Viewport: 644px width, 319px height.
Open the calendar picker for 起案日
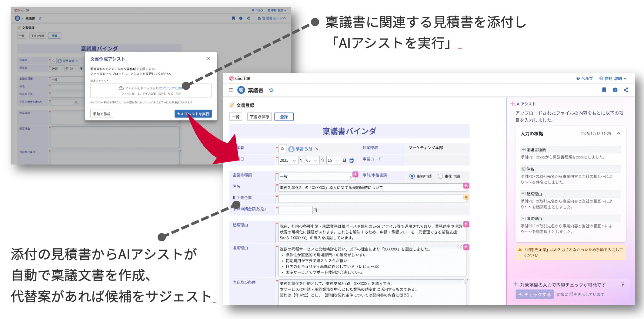[x=351, y=160]
